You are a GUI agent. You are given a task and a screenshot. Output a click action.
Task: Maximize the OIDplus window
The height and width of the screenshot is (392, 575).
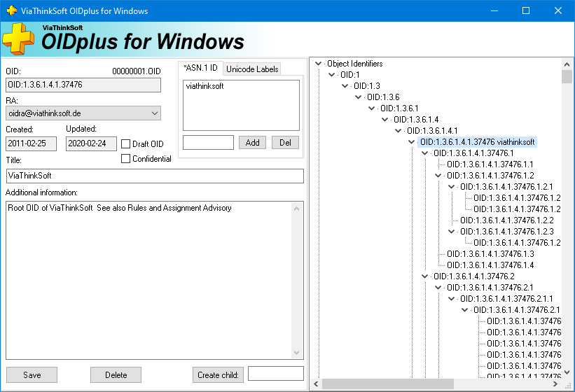click(x=526, y=10)
